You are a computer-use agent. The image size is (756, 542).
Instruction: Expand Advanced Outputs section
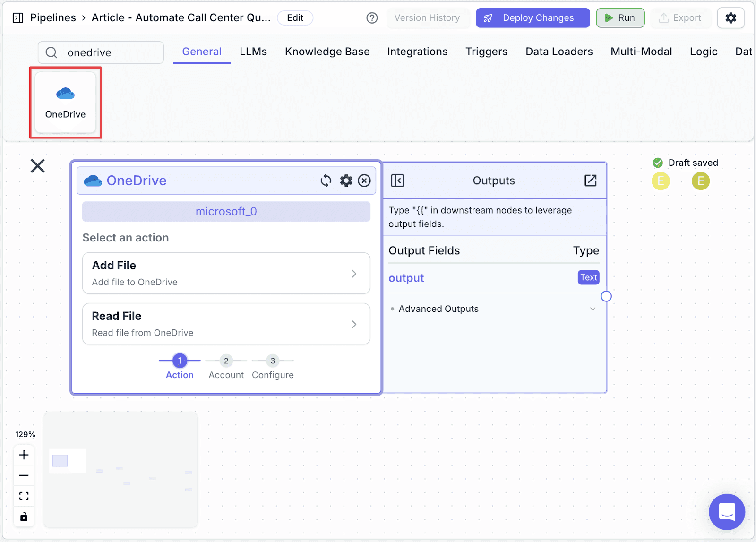coord(493,309)
